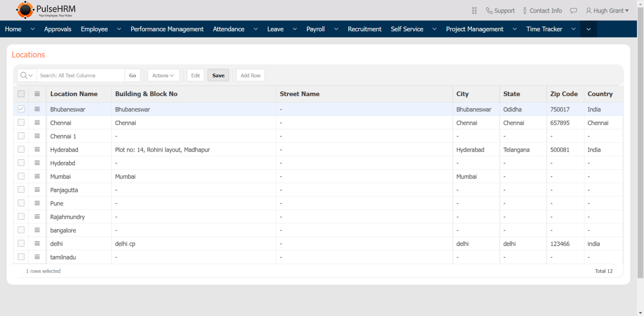The width and height of the screenshot is (644, 316).
Task: Uncheck the Bhubaneswar row checkbox
Action: pyautogui.click(x=21, y=109)
